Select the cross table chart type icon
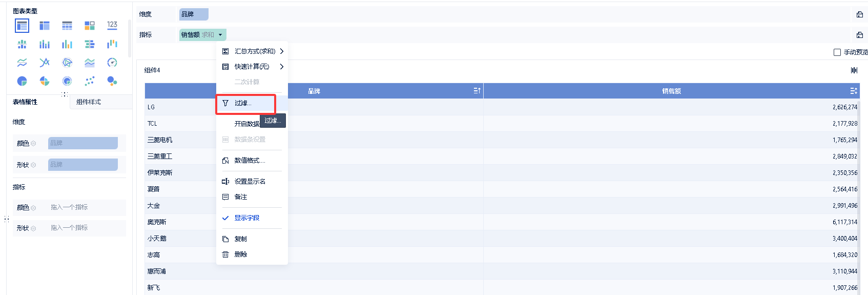 [x=45, y=26]
